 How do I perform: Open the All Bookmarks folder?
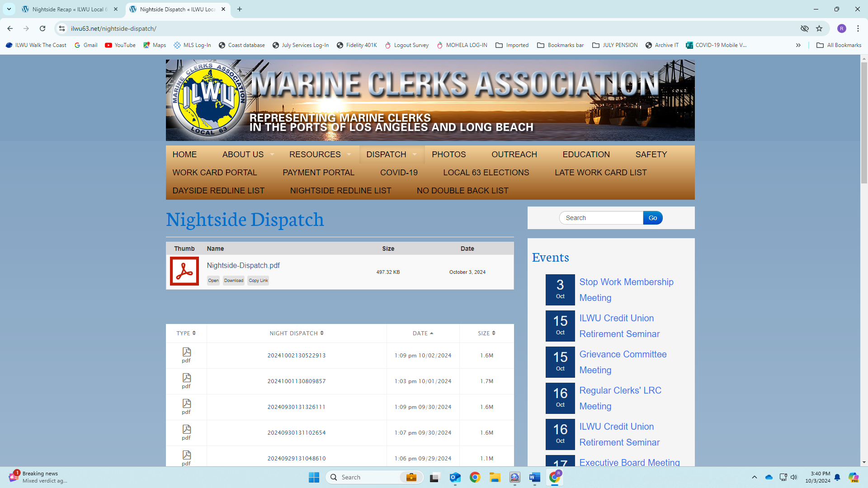(839, 45)
